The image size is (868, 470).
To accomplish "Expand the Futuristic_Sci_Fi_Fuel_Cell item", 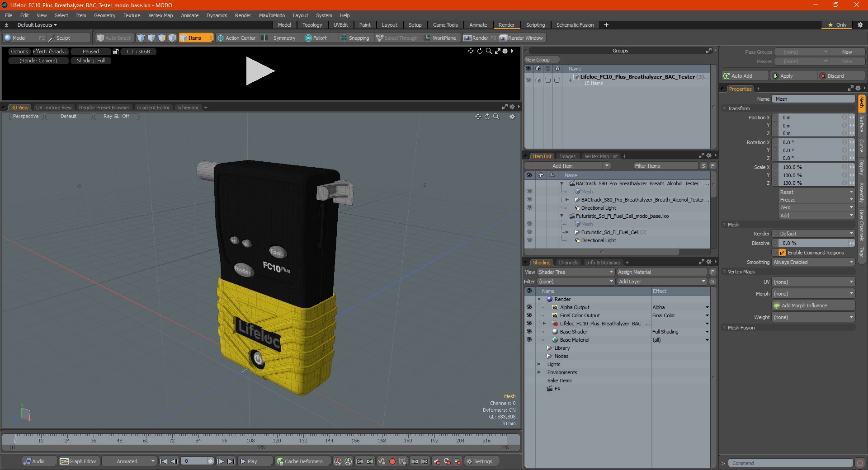I will click(x=567, y=232).
